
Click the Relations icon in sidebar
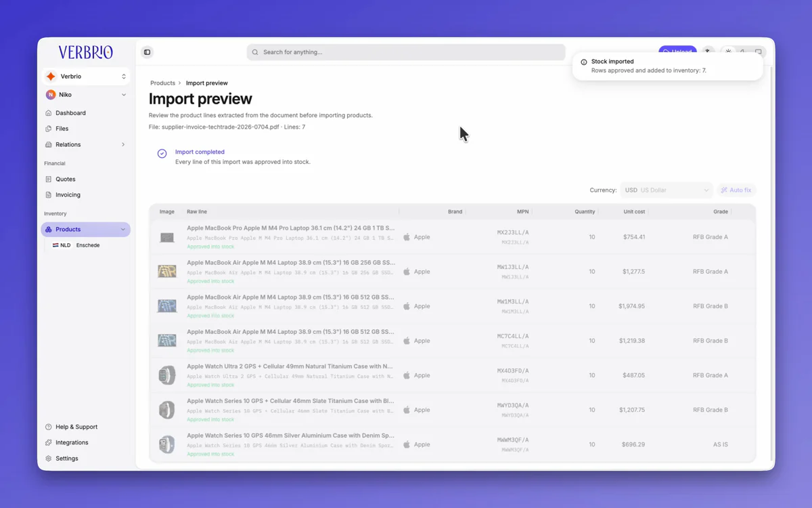tap(48, 144)
